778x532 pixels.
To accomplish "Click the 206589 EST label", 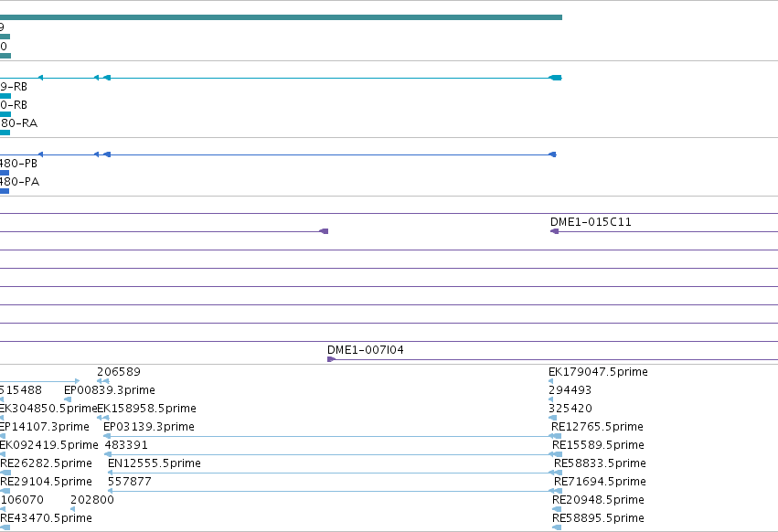I will [119, 372].
